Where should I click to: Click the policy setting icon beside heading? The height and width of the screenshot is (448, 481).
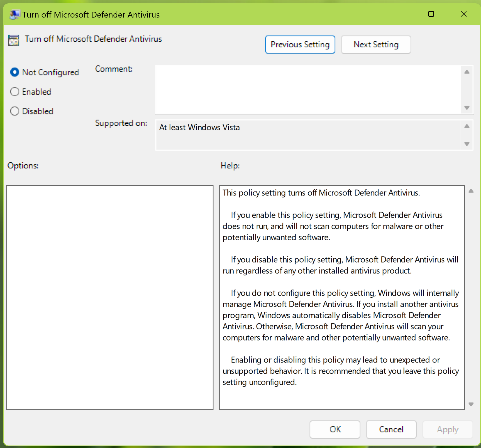[x=14, y=40]
